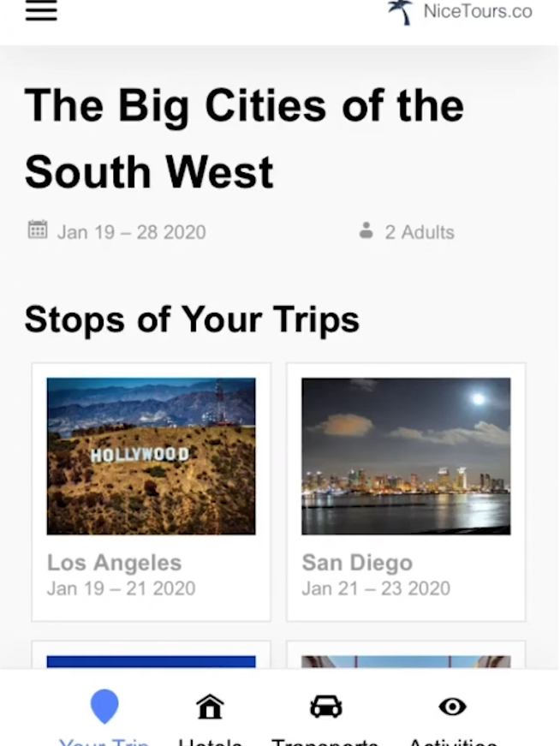
Task: Open the Activities eye icon tab
Action: click(452, 707)
